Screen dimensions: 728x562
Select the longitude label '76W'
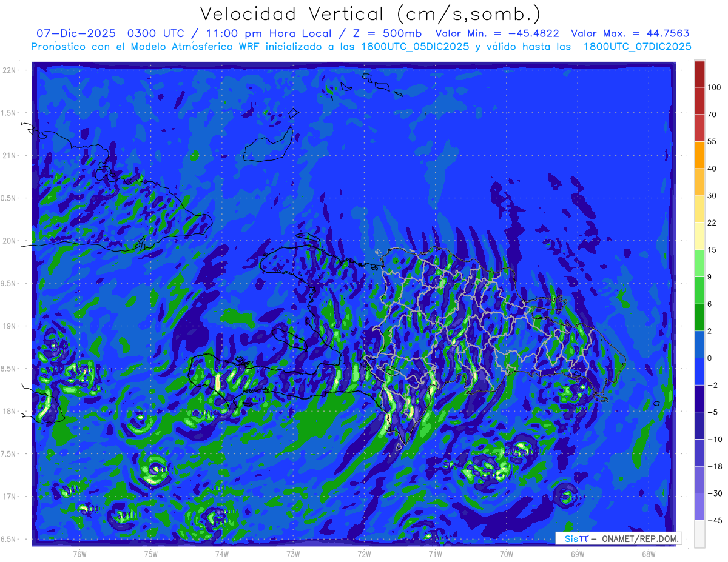pos(79,554)
